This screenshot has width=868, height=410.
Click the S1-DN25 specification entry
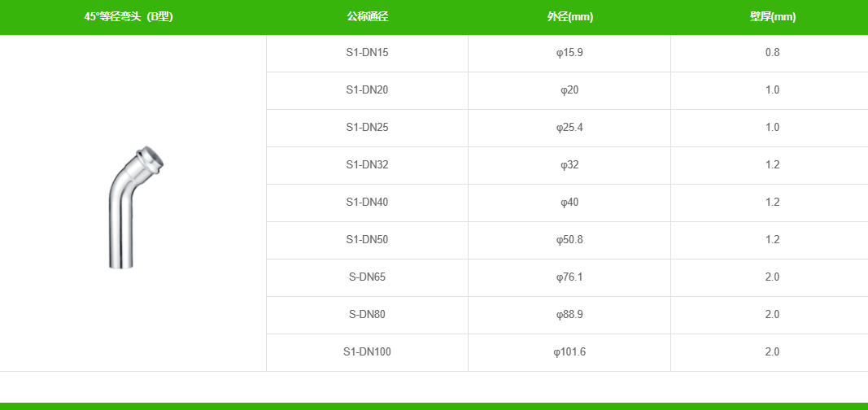click(x=367, y=127)
